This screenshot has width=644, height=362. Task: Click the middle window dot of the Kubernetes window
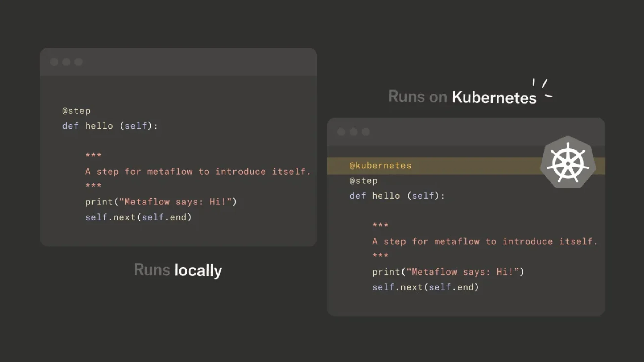point(353,132)
